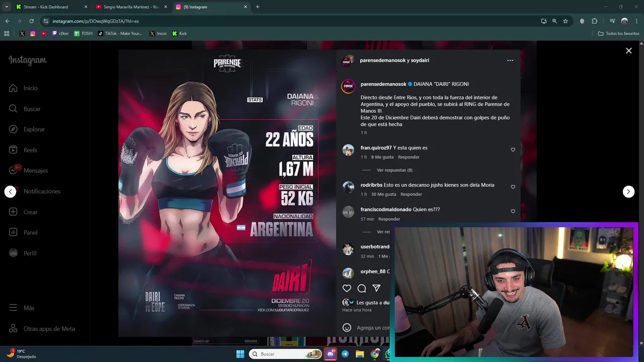Click the taskbar Buscar search box

point(286,354)
